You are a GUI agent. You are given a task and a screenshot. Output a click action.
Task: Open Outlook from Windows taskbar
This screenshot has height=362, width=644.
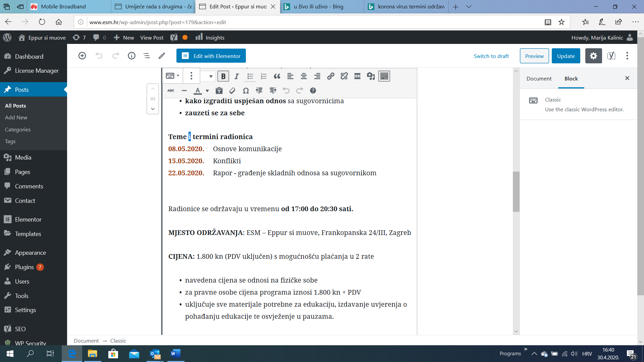click(155, 353)
